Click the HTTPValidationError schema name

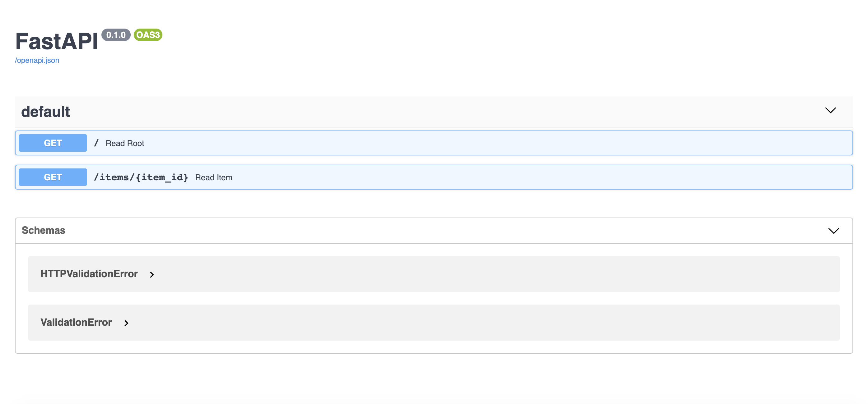[x=89, y=274]
